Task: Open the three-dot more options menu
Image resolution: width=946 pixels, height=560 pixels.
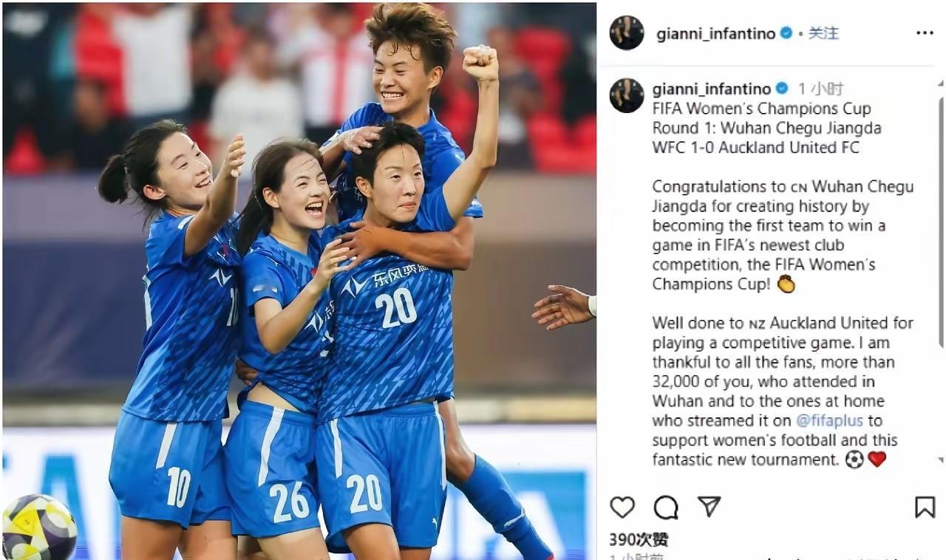Action: 925,33
